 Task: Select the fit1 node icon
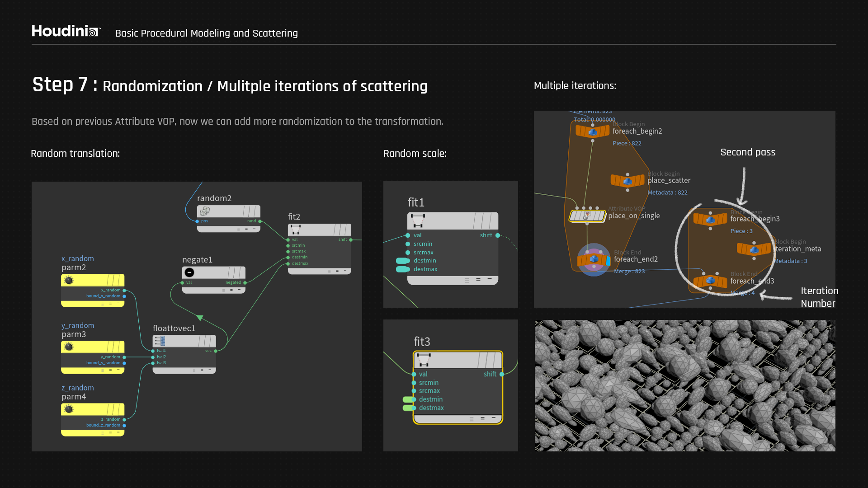418,221
